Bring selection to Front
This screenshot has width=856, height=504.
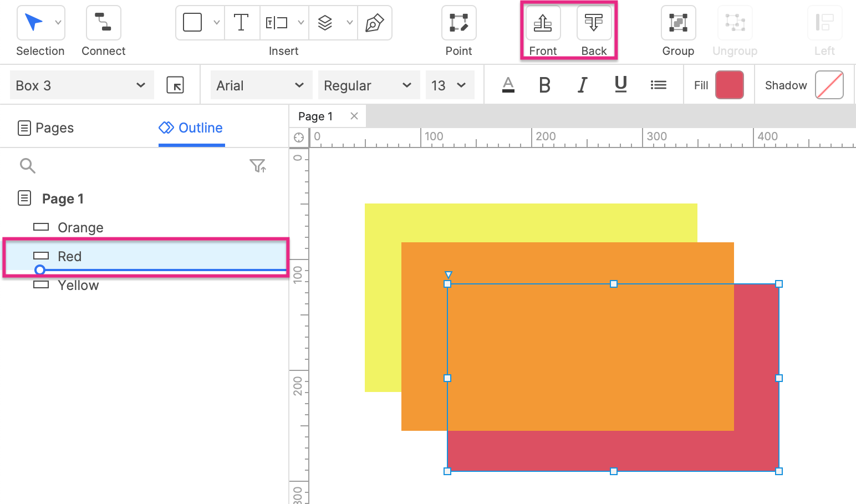543,23
